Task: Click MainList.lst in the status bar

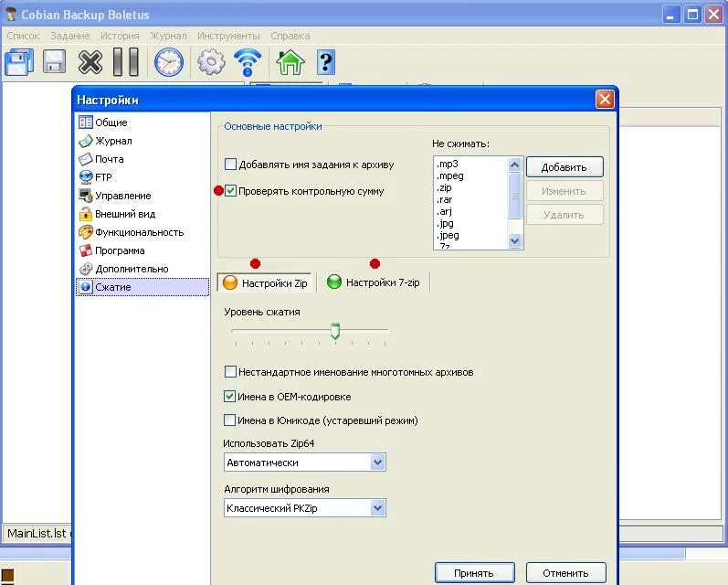Action: [x=37, y=533]
